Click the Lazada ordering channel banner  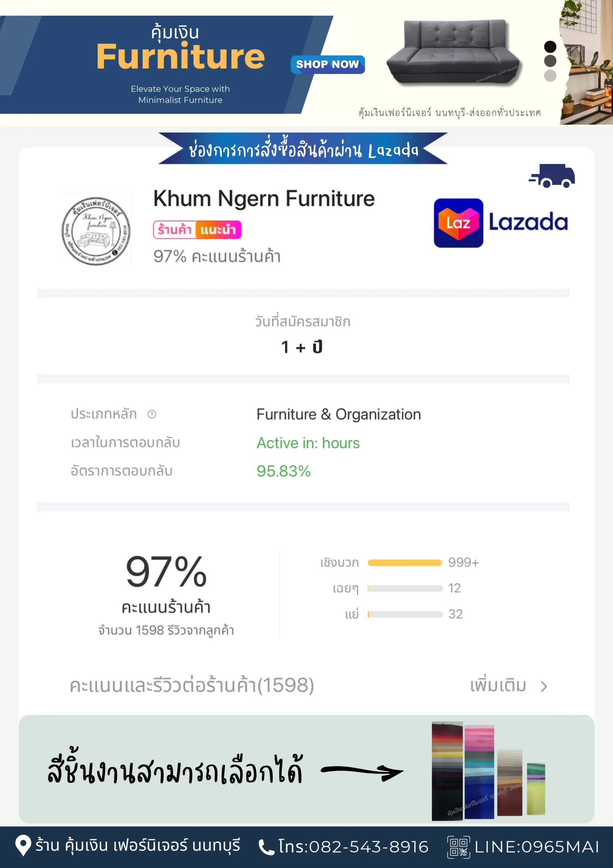coord(303,149)
